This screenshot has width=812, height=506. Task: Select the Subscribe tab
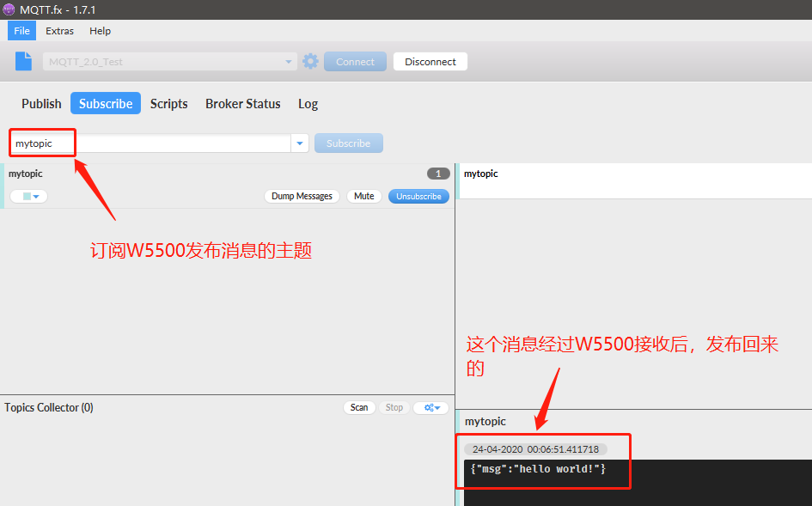click(x=106, y=104)
